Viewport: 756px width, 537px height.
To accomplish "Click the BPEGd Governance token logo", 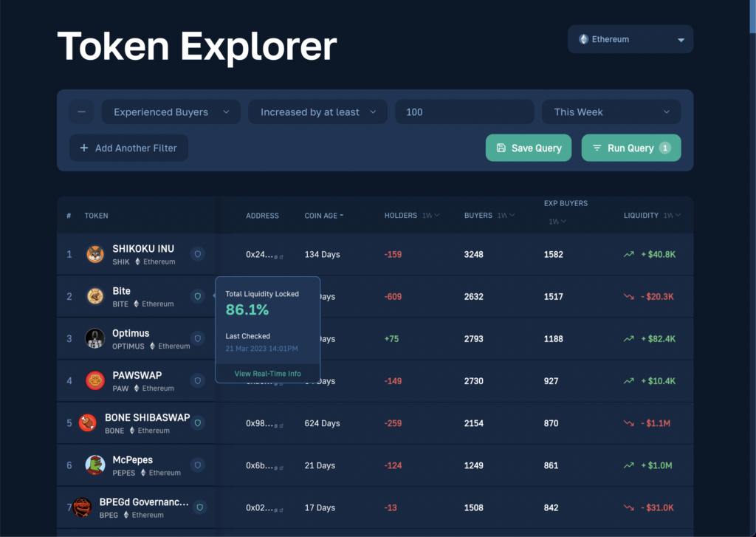I will tap(83, 507).
